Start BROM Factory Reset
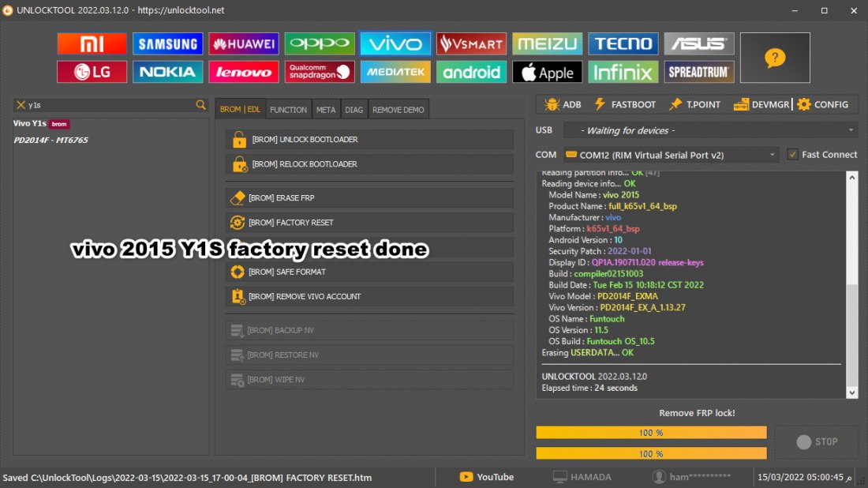The width and height of the screenshot is (868, 488). tap(370, 223)
